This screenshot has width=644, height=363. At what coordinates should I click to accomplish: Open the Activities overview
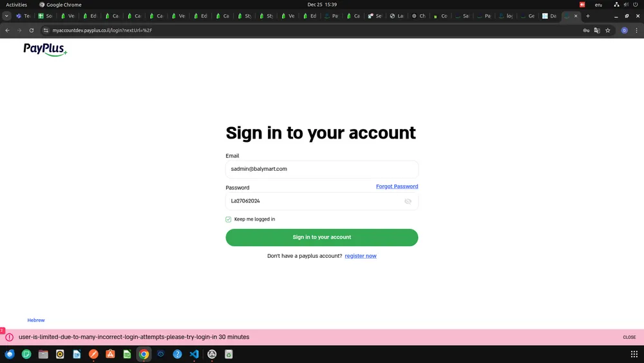tap(16, 5)
